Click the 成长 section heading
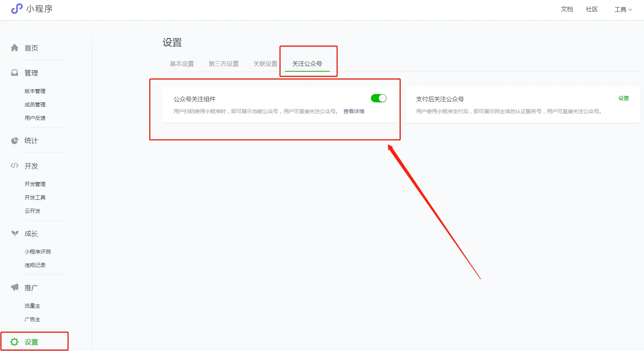This screenshot has height=351, width=644. click(x=31, y=234)
